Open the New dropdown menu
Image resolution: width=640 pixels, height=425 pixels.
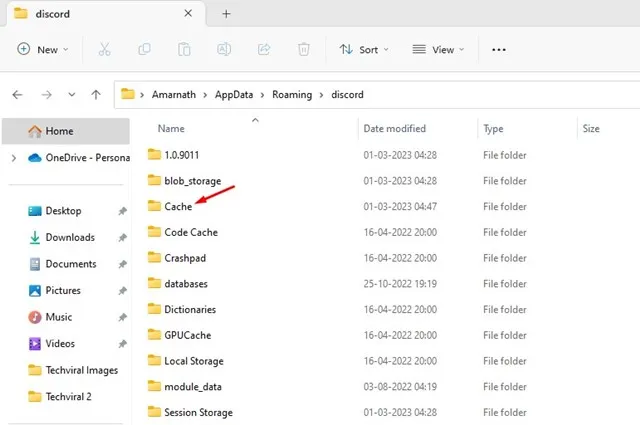pyautogui.click(x=43, y=49)
